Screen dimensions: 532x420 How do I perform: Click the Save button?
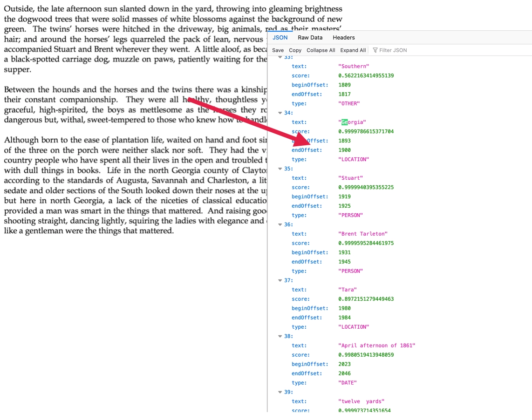click(278, 50)
